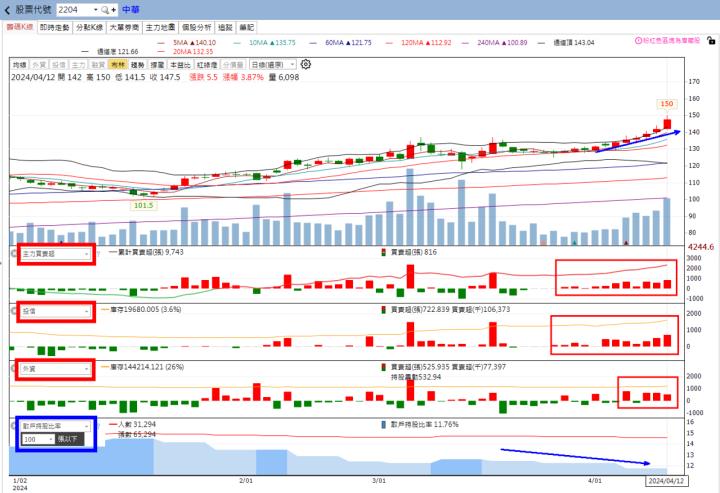This screenshot has height=493, width=720.
Task: Click the 240MA 100.89 legend entry
Action: click(x=502, y=43)
